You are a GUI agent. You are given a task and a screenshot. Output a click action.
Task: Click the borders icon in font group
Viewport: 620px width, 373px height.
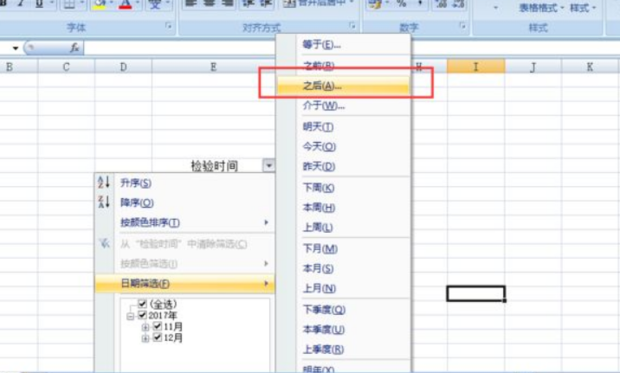(70, 4)
